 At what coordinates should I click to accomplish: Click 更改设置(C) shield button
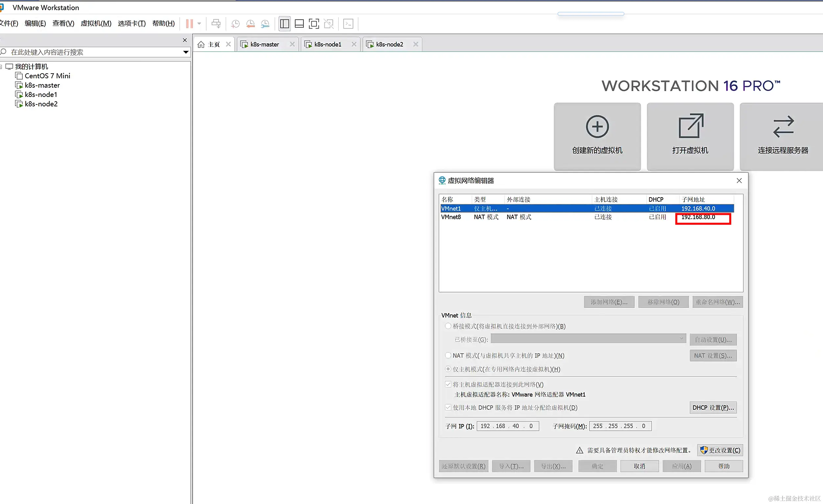(x=720, y=450)
